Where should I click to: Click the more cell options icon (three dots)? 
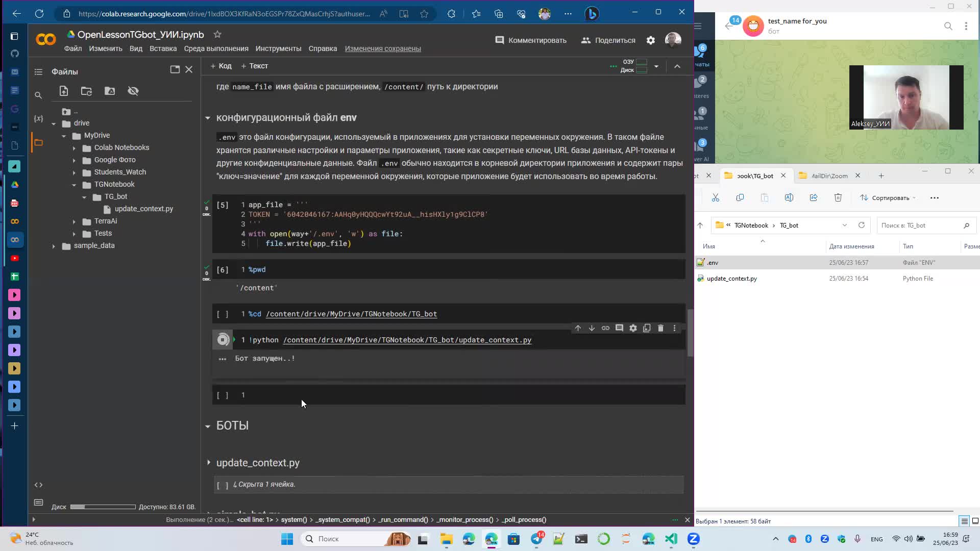point(674,329)
